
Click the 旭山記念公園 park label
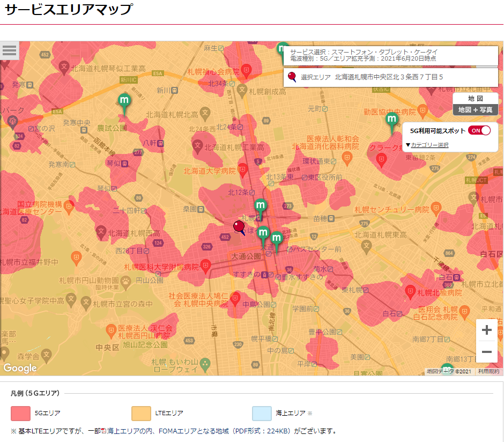pos(145,345)
